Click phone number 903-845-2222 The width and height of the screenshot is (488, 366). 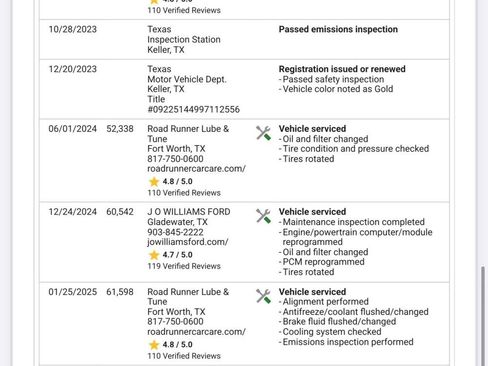175,232
